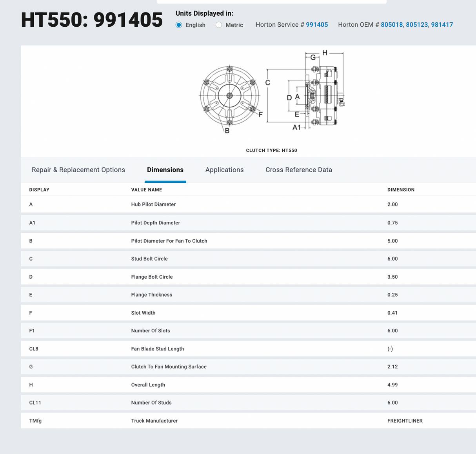
Task: Select the Overall Length row
Action: click(148, 385)
